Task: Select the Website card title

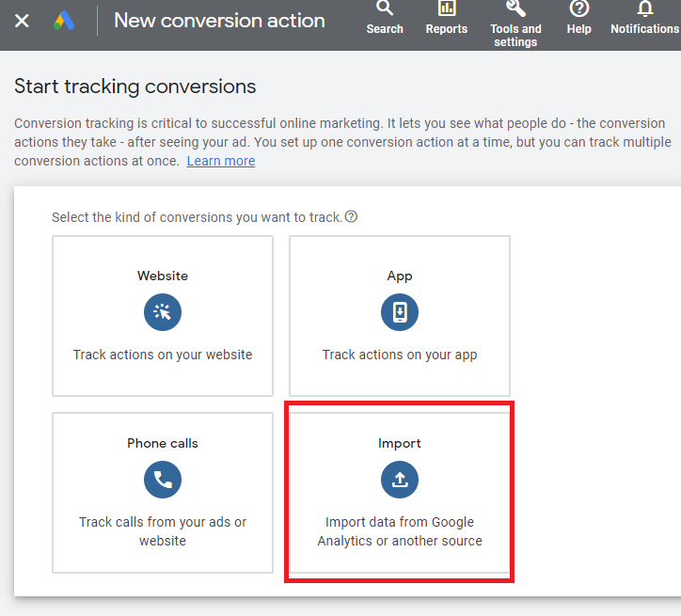Action: 163,276
